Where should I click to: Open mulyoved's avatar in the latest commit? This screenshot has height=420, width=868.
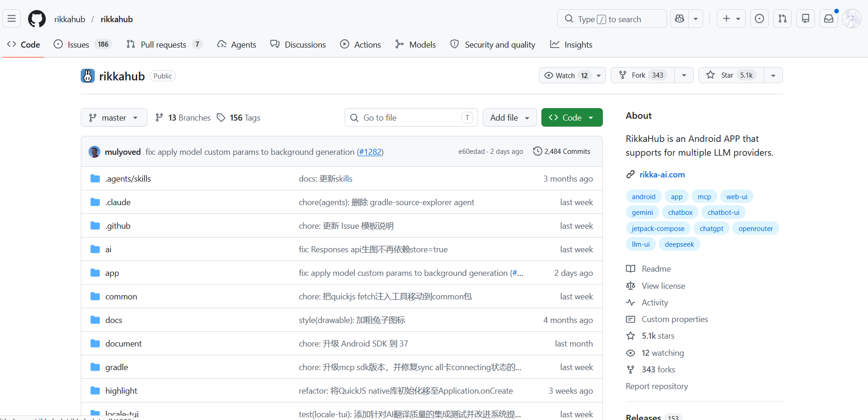95,152
